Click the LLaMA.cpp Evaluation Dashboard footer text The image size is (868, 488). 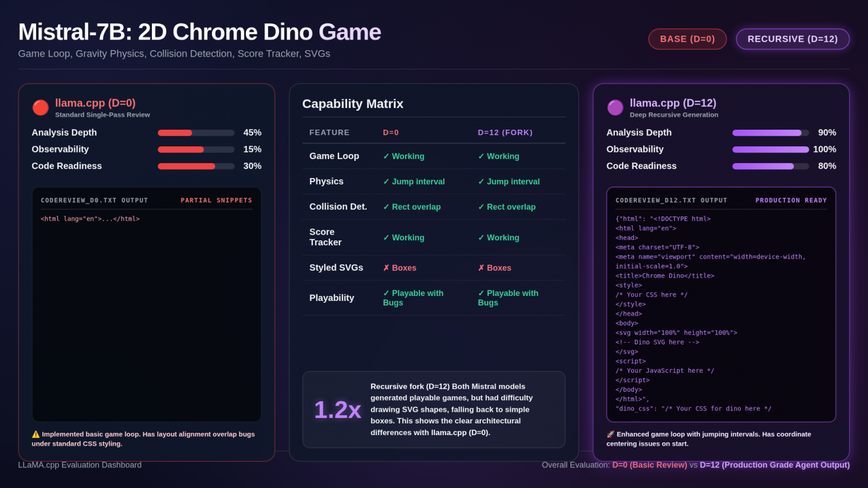click(80, 465)
